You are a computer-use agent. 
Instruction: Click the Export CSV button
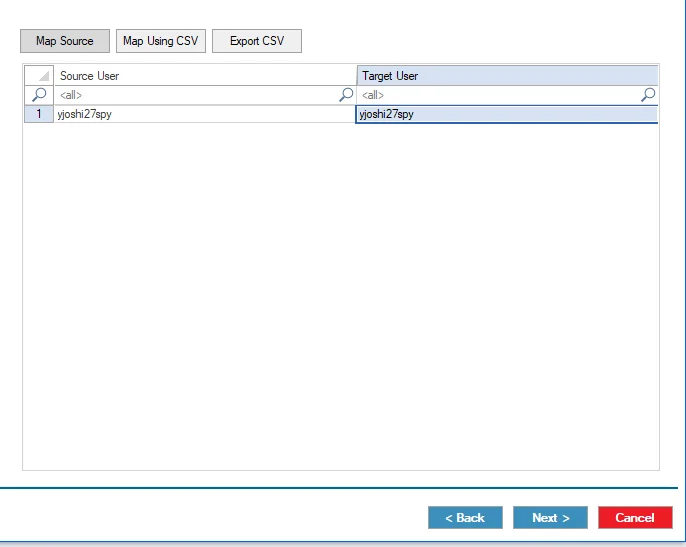[x=257, y=41]
